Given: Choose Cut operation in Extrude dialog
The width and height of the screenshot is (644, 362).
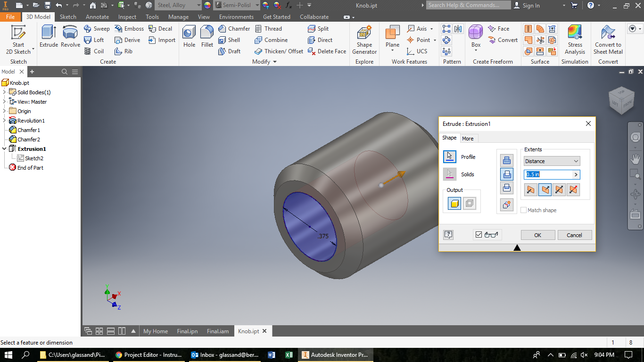Looking at the screenshot, I should pos(507,174).
